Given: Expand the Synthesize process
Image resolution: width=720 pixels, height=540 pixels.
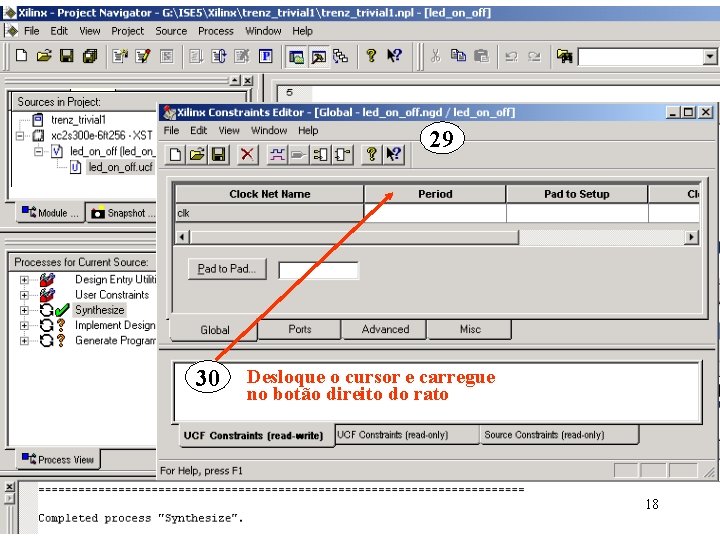Looking at the screenshot, I should 24,310.
